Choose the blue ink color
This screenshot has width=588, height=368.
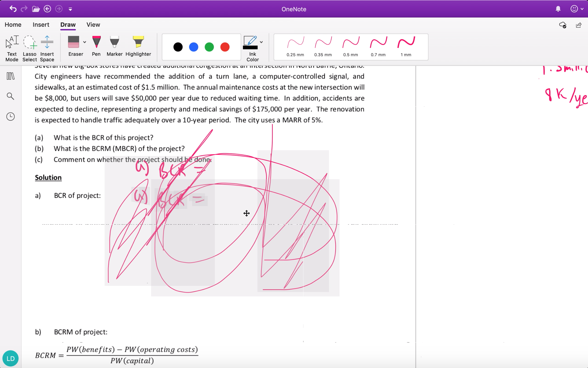click(x=194, y=47)
